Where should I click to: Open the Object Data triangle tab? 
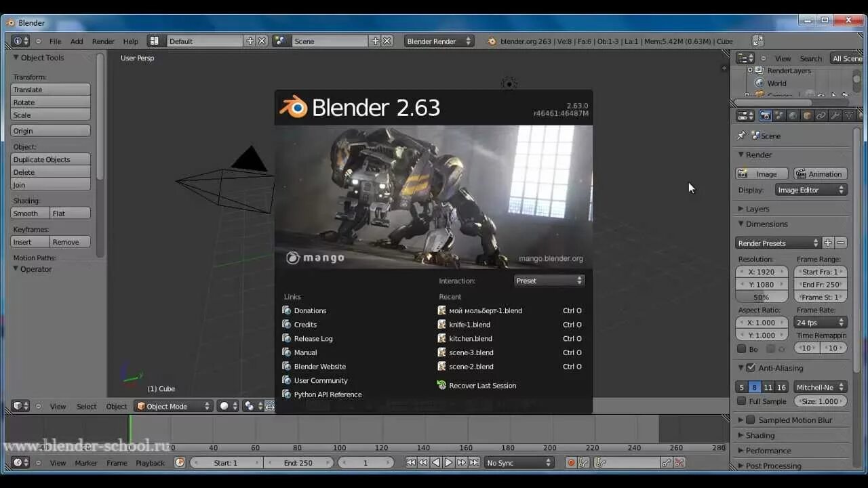[x=848, y=116]
